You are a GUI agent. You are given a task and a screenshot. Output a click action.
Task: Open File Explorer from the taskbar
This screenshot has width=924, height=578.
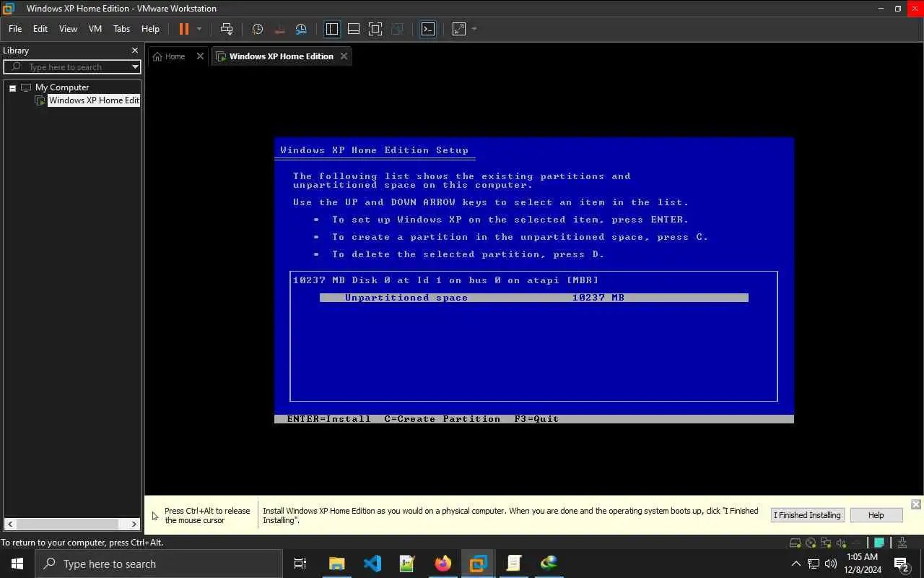tap(337, 564)
